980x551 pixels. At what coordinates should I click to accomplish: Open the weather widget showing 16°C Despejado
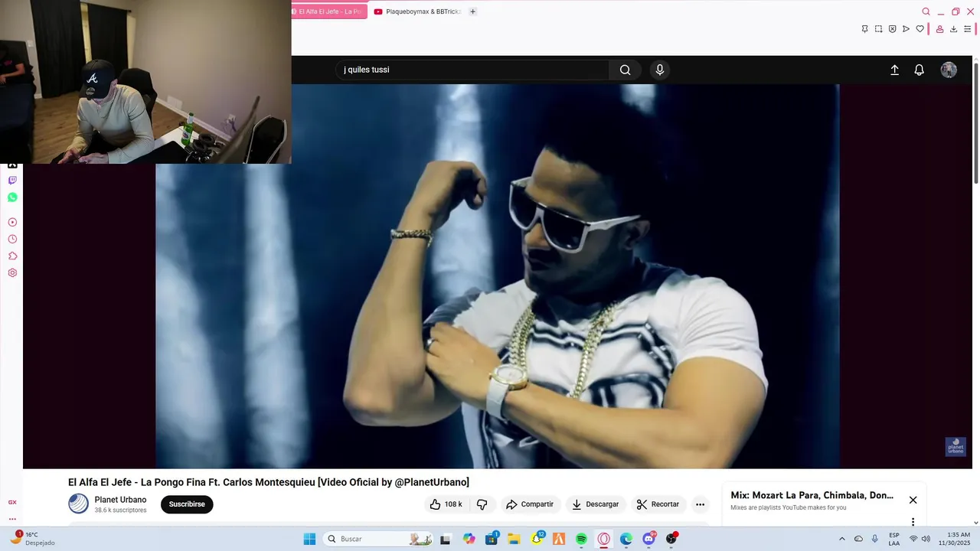[x=32, y=539]
